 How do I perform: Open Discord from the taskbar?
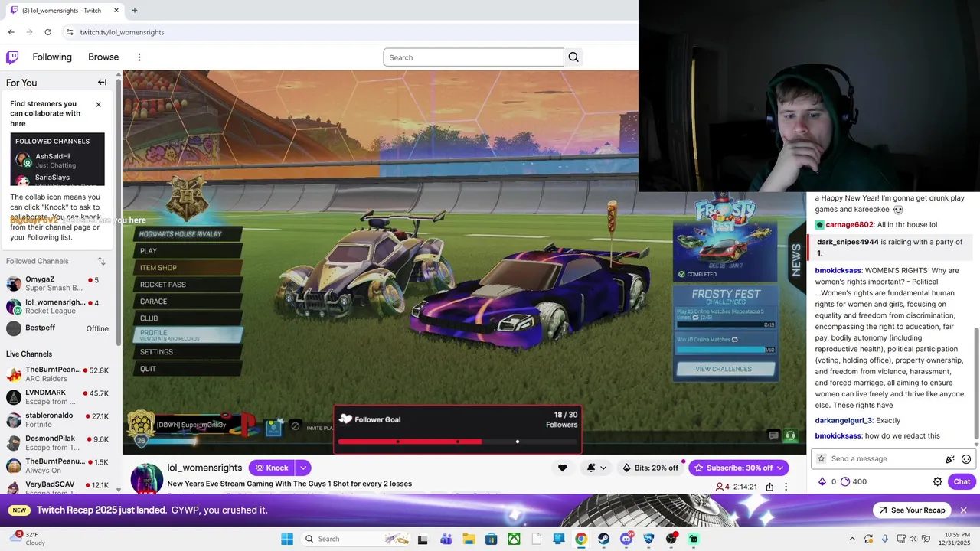[626, 539]
